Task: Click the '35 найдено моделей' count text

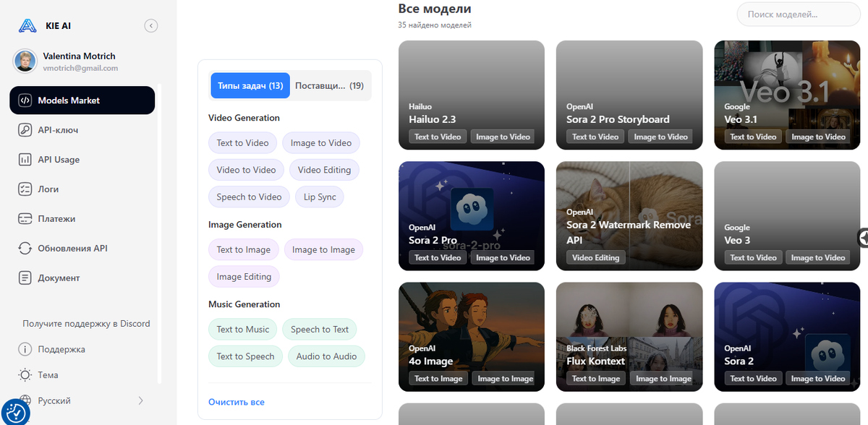Action: pos(435,25)
